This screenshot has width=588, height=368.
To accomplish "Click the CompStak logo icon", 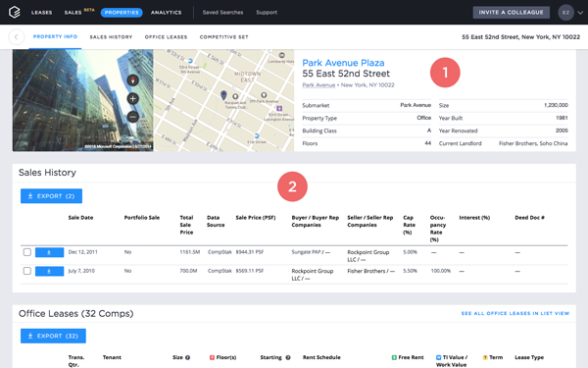I will click(x=15, y=12).
